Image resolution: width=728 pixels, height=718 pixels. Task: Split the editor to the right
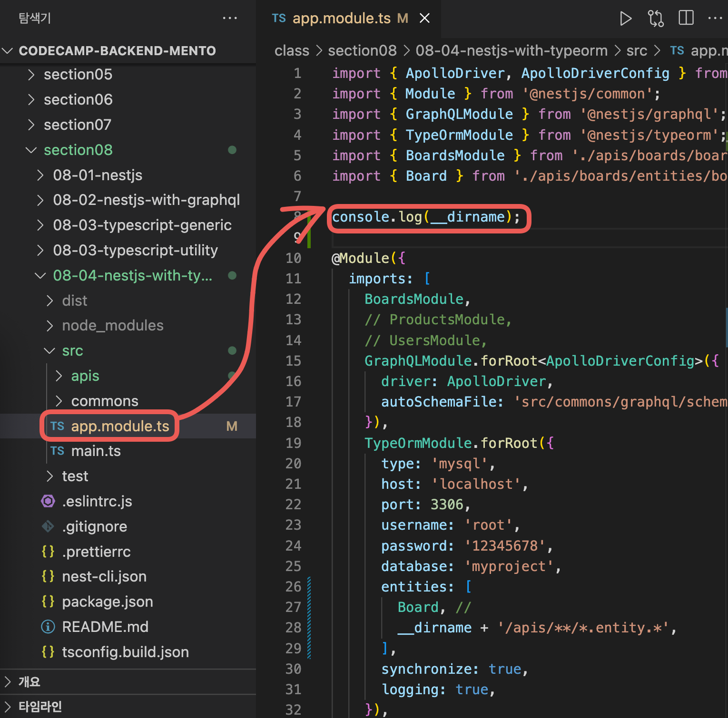686,18
